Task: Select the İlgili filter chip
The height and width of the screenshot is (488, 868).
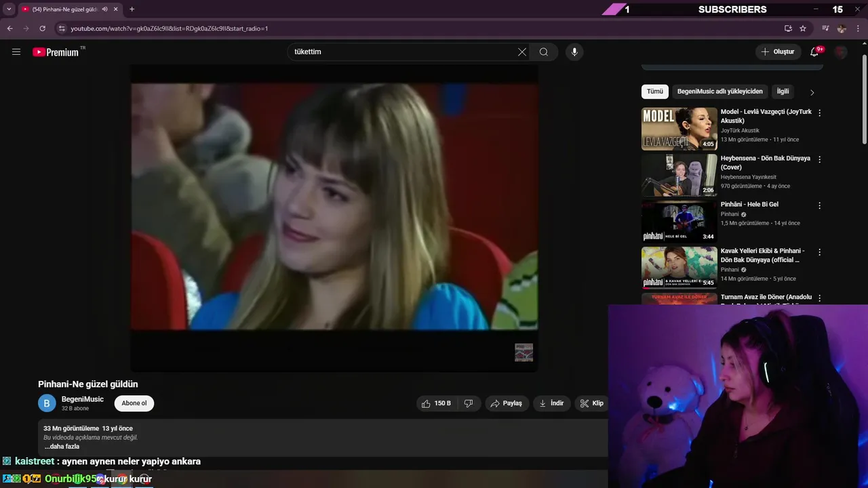Action: pos(783,91)
